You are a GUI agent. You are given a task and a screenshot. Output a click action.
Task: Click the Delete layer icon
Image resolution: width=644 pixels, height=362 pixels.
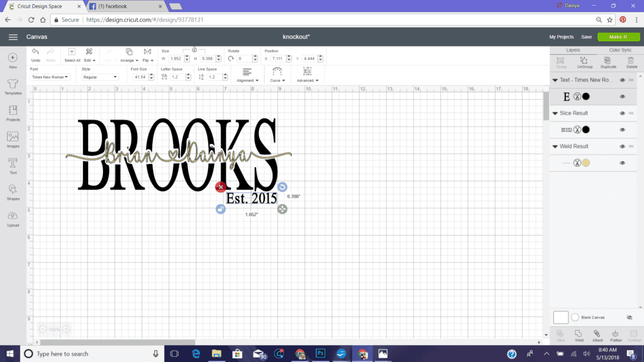pyautogui.click(x=631, y=63)
